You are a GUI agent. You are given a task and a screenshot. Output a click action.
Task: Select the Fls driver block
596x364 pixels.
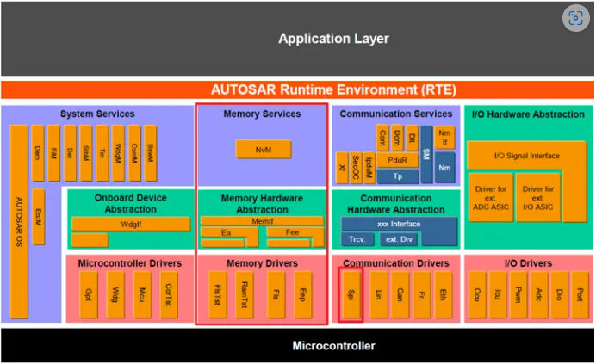click(x=276, y=295)
